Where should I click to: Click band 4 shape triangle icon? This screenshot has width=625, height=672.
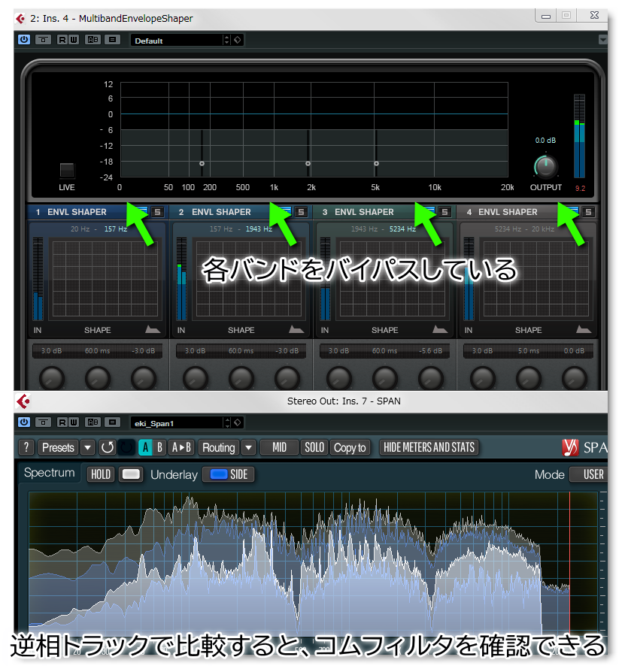coord(583,329)
